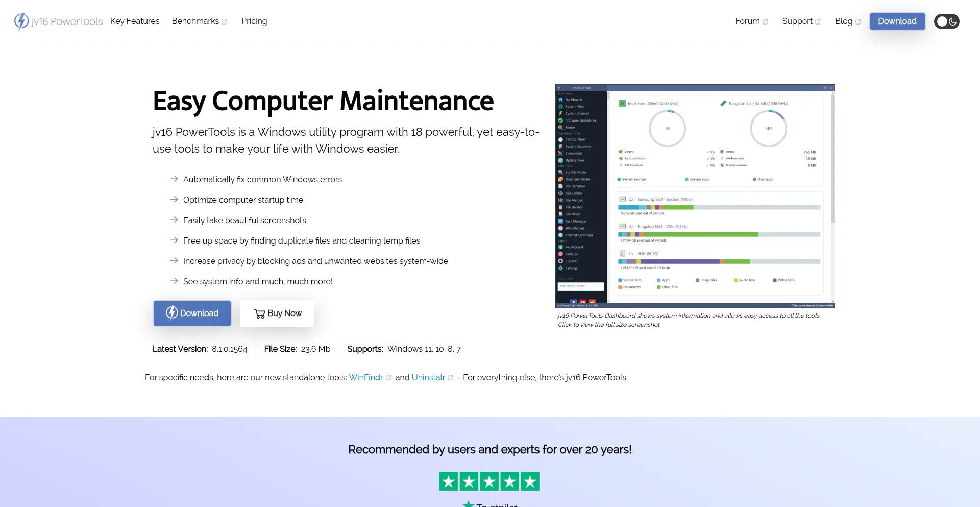The height and width of the screenshot is (507, 980).
Task: Click external-link icon after WinFindr
Action: pos(388,378)
